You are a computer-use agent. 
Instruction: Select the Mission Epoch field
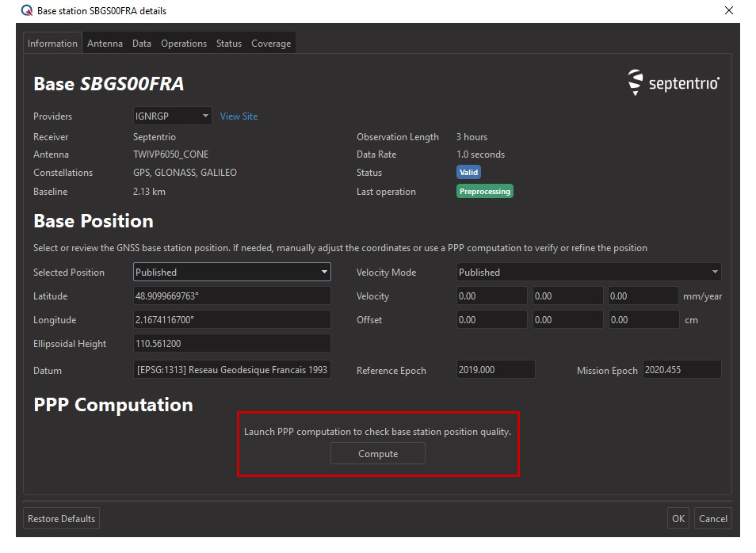tap(682, 370)
